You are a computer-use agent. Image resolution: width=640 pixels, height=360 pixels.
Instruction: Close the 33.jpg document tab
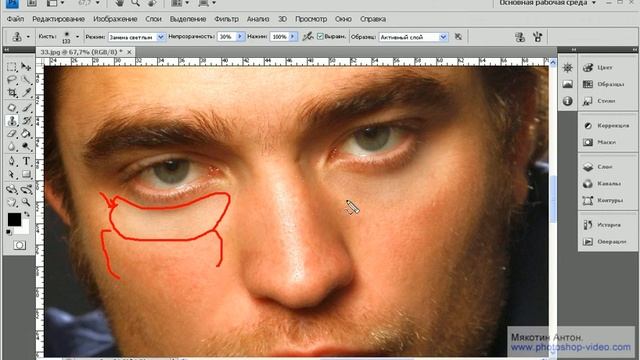[x=129, y=52]
